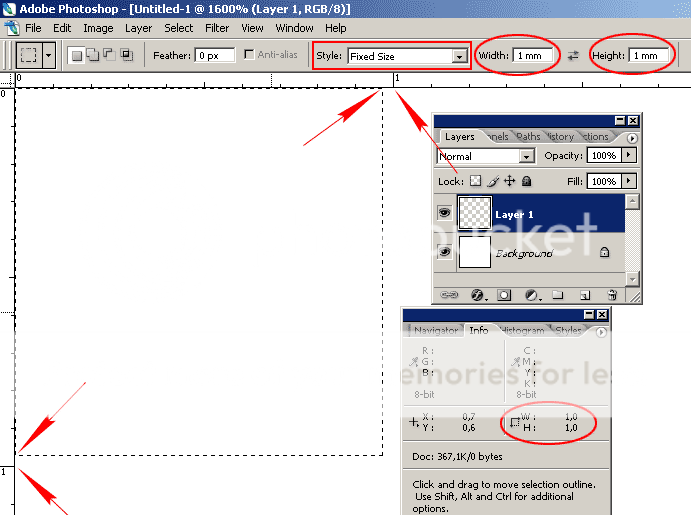Select the Background layer name
Image resolution: width=691 pixels, height=515 pixels.
click(524, 253)
